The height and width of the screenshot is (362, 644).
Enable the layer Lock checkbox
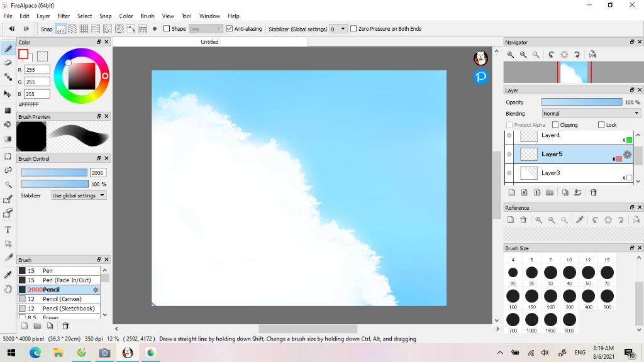point(601,125)
